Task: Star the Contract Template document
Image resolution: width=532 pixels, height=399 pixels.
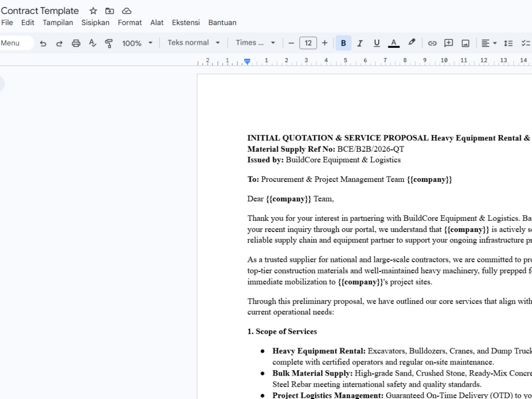Action: point(93,11)
